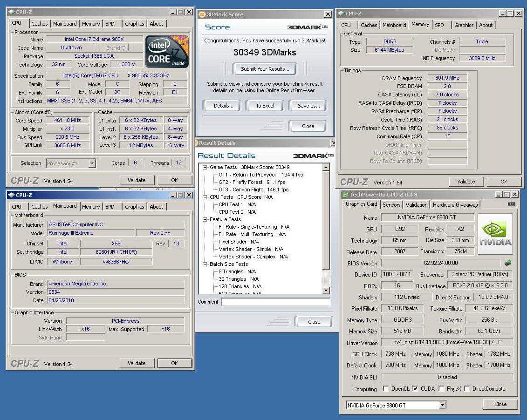Click Core Speed value 4611.0 MHz

68,120
